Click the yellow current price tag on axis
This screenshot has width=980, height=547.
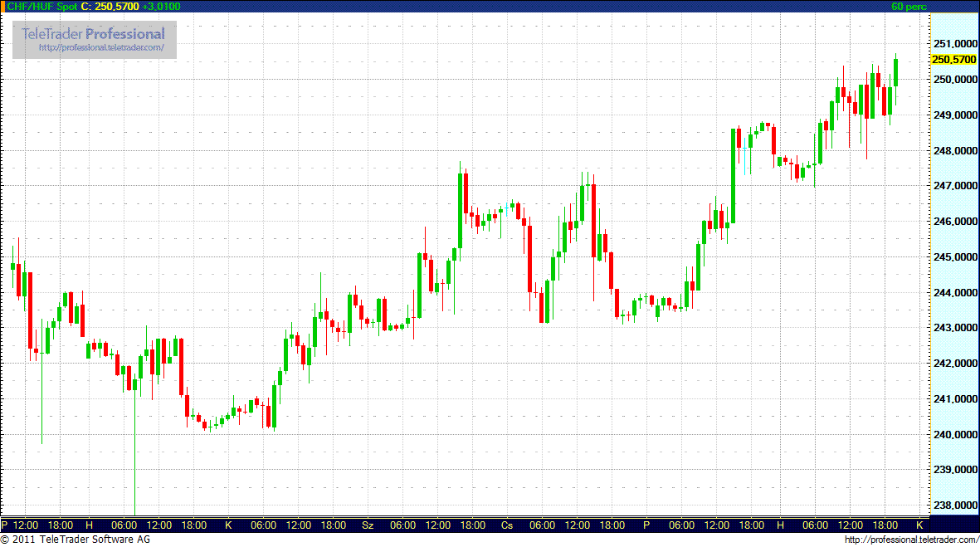point(953,60)
